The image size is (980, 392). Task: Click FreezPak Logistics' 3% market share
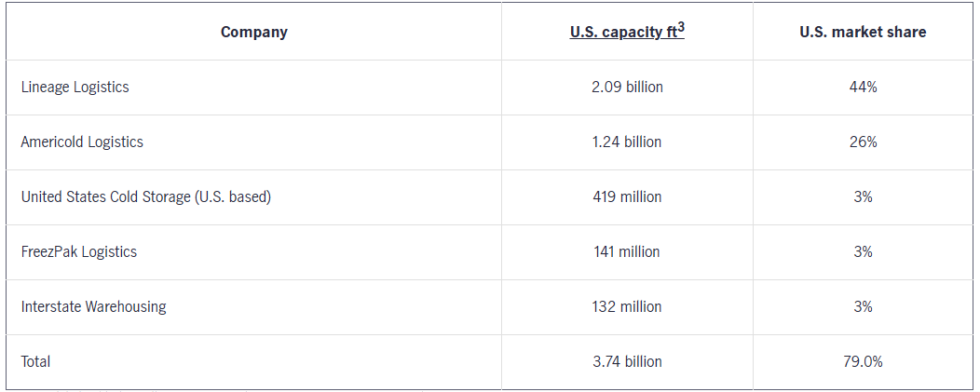click(863, 251)
